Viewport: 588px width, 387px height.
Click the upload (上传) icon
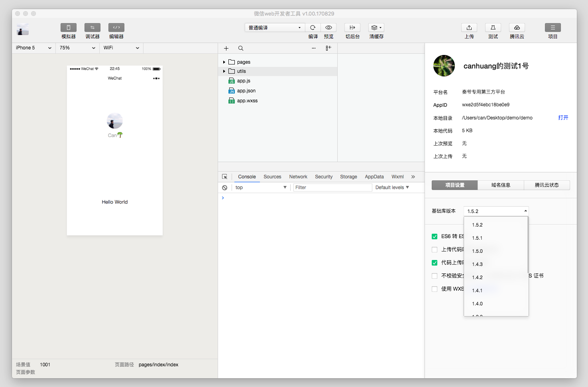point(469,27)
